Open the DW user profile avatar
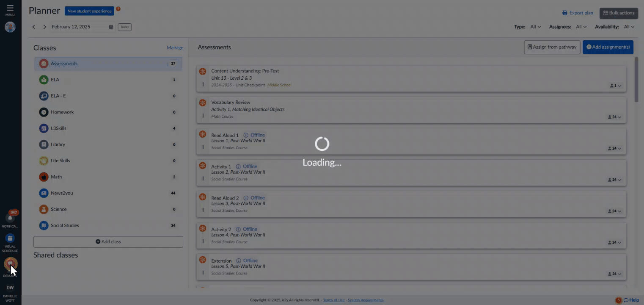Viewport: 644px width, 305px height. click(x=10, y=288)
